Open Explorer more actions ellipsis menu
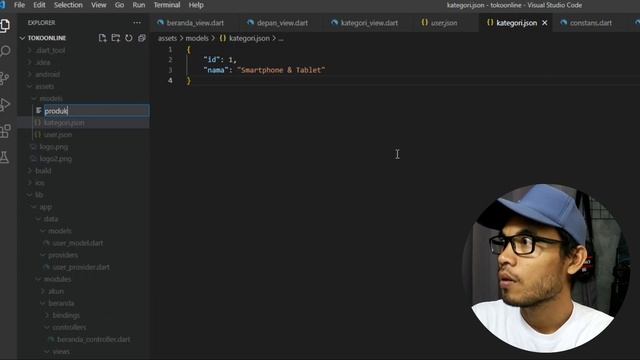The height and width of the screenshot is (360, 640). pyautogui.click(x=137, y=23)
